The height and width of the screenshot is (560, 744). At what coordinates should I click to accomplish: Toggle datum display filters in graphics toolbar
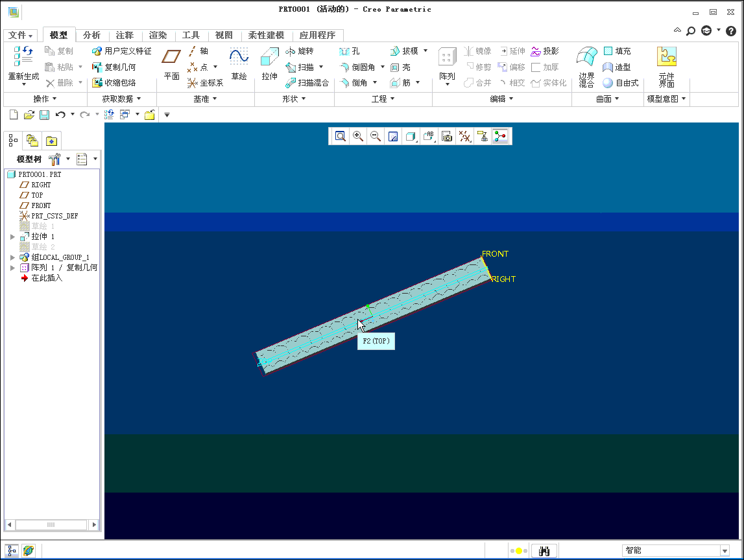(464, 137)
